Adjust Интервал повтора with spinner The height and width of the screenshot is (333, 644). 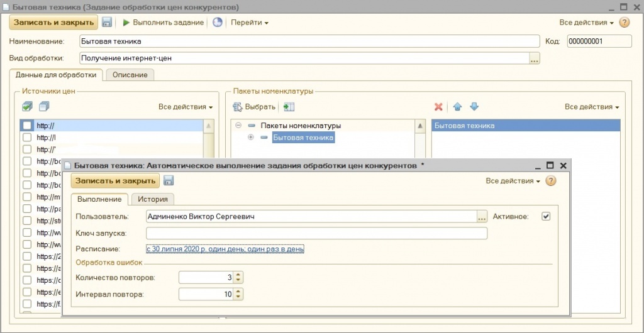(238, 294)
